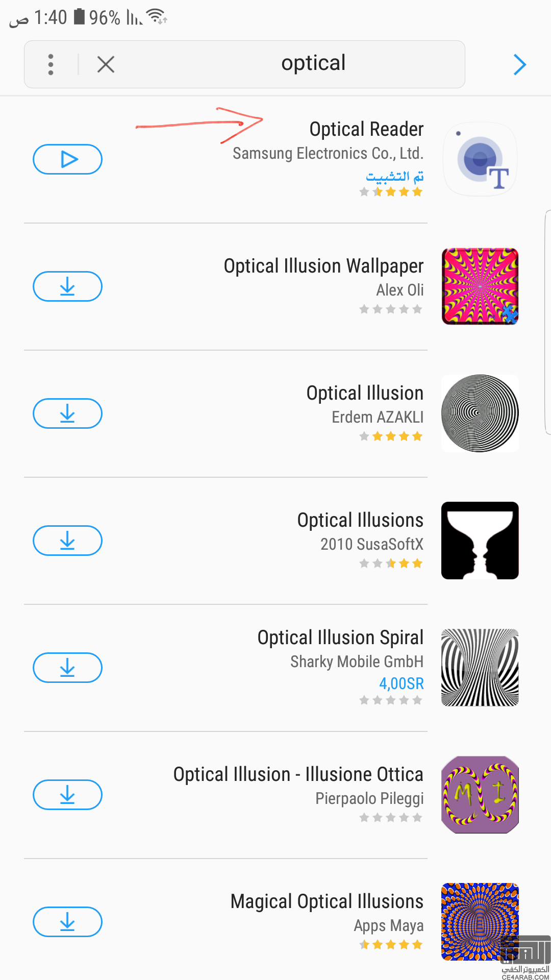Open the black-and-white spiral app icon
Image resolution: width=551 pixels, height=980 pixels.
coord(480,413)
